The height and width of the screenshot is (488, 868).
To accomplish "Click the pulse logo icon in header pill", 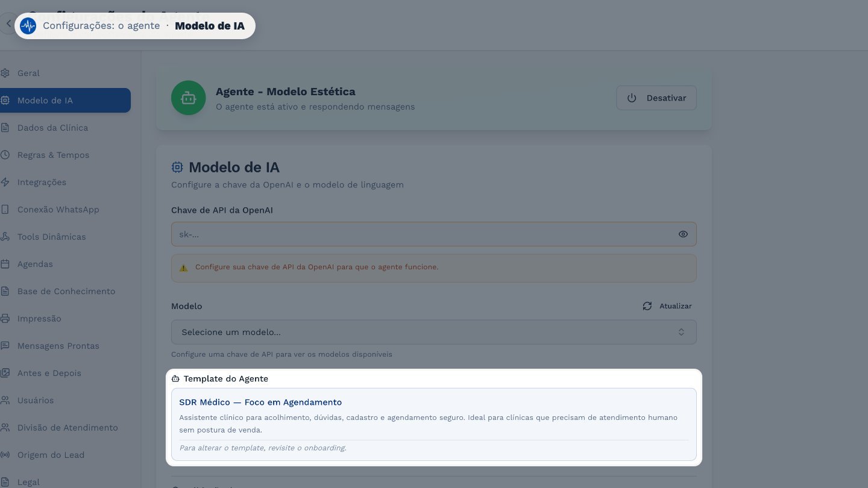I will (x=28, y=26).
